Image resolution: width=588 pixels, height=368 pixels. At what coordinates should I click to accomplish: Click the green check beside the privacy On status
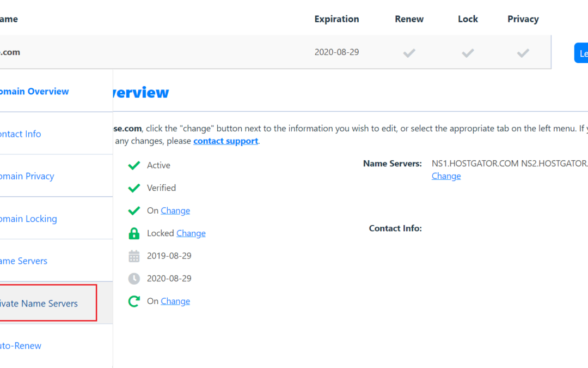pyautogui.click(x=134, y=210)
